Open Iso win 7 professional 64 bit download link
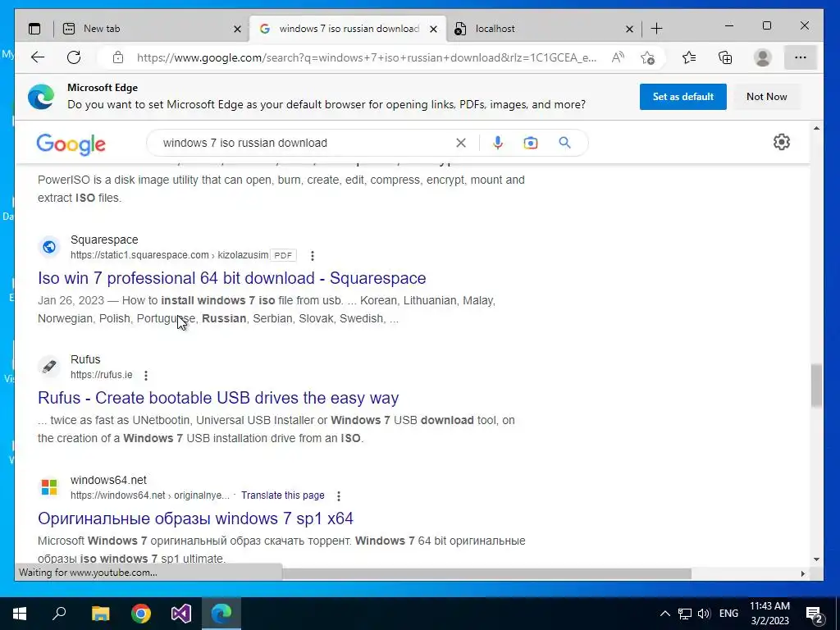 pos(232,278)
